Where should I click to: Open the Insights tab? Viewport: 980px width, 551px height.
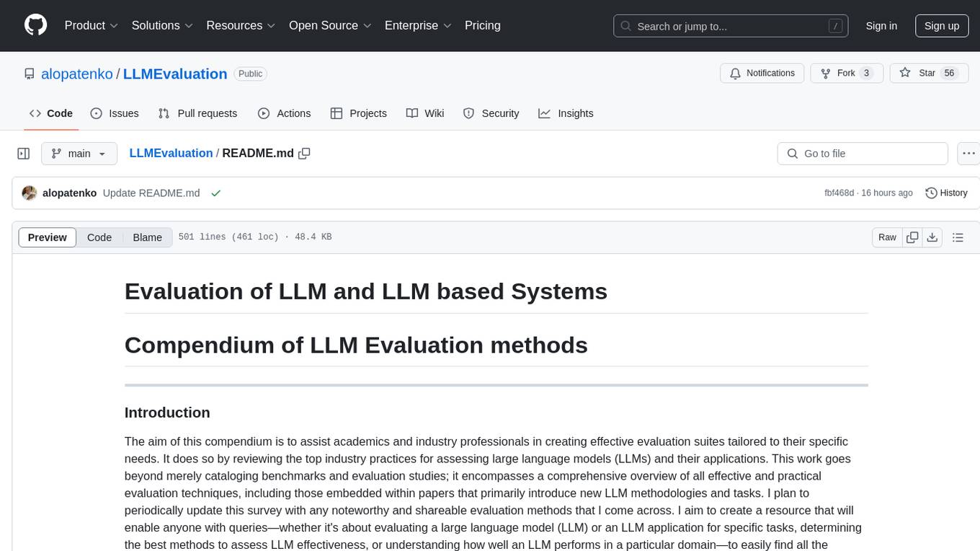[x=566, y=113]
